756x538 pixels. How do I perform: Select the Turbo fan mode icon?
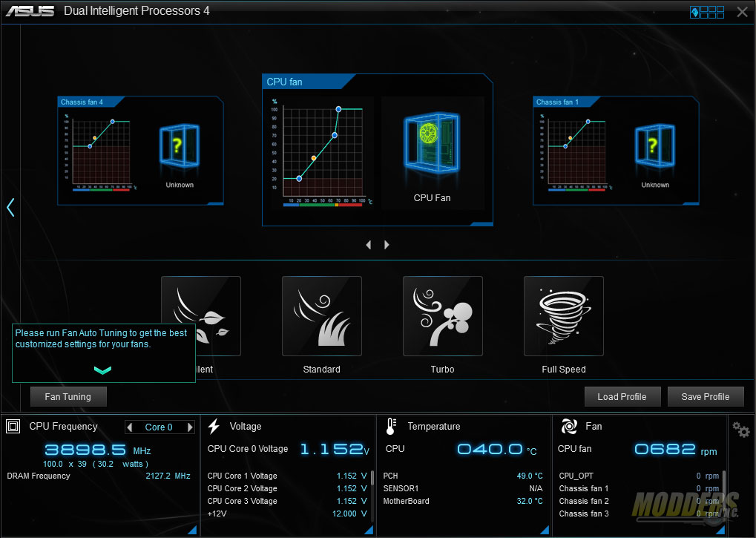coord(443,316)
